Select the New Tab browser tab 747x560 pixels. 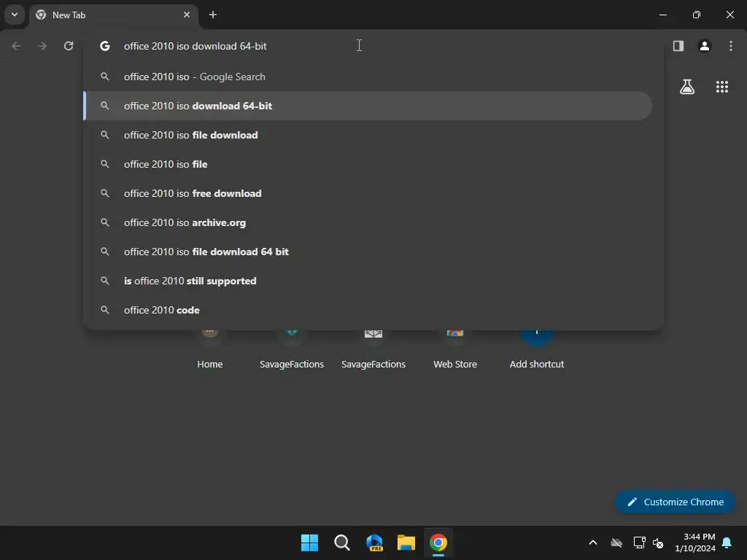pyautogui.click(x=113, y=15)
